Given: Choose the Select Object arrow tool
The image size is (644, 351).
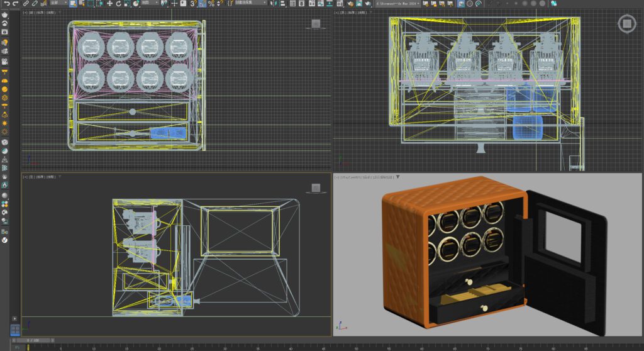Looking at the screenshot, I should point(73,4).
